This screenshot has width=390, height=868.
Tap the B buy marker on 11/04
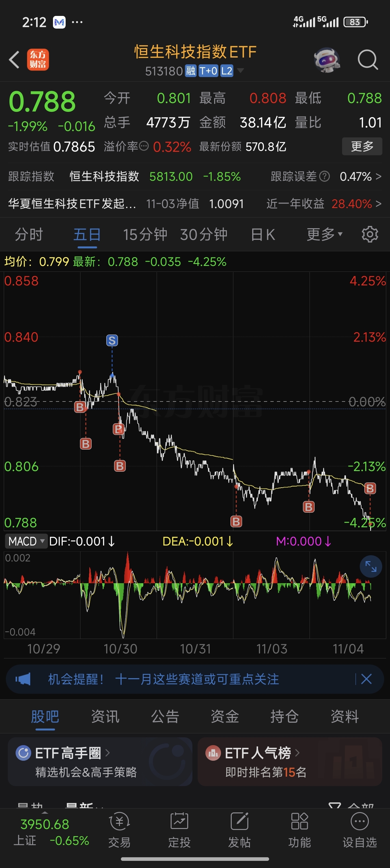[x=370, y=488]
